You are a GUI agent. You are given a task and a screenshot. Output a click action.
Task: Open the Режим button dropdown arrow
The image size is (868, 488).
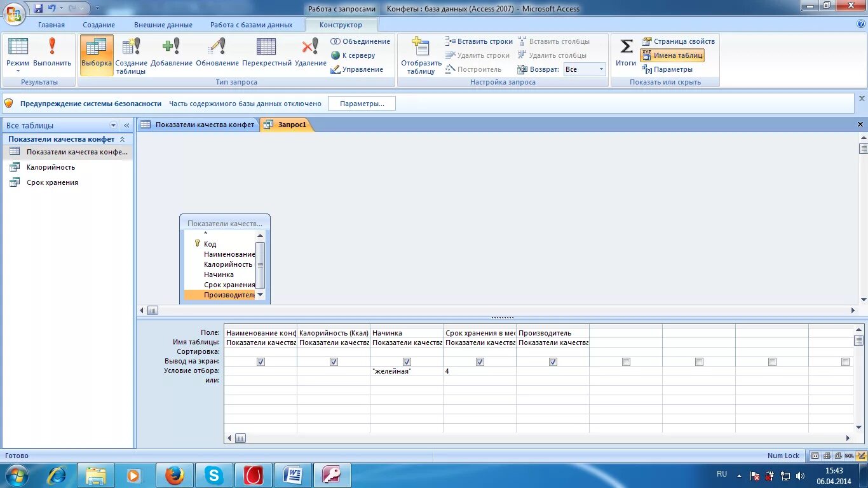point(18,71)
